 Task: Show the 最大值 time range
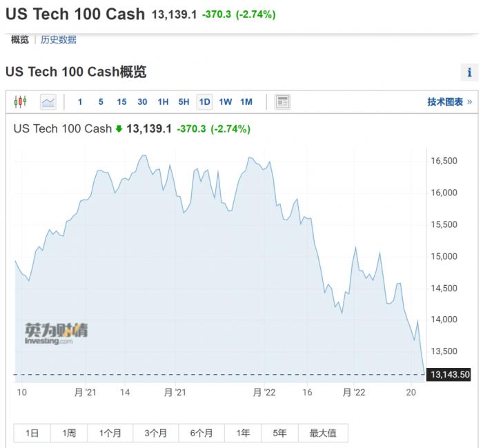coord(323,434)
